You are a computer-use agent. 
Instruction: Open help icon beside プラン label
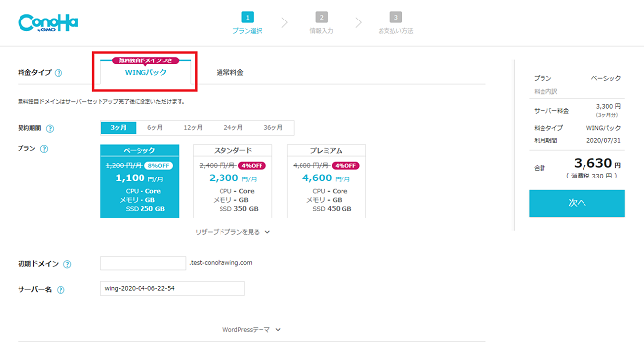[44, 149]
